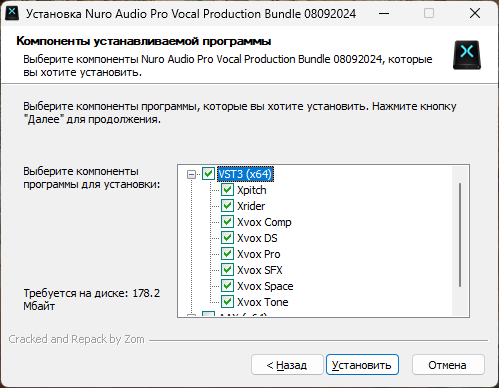The height and width of the screenshot is (388, 499).
Task: Select the Xvox SFX row label
Action: (260, 270)
